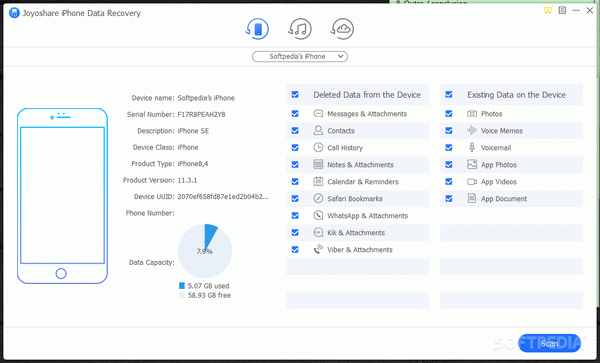Click the App Document page icon
The height and width of the screenshot is (363, 600).
472,198
